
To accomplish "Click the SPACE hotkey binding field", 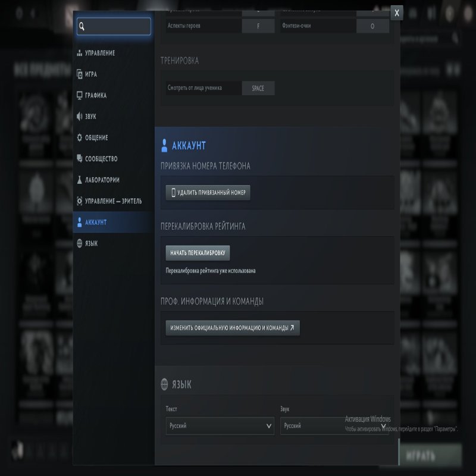I will coord(258,88).
